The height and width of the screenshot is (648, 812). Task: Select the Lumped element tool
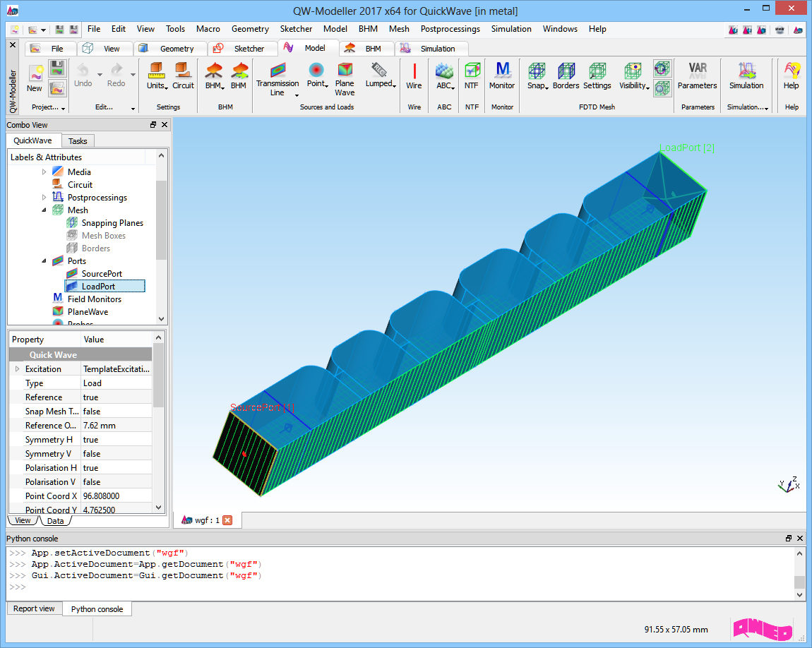click(379, 69)
